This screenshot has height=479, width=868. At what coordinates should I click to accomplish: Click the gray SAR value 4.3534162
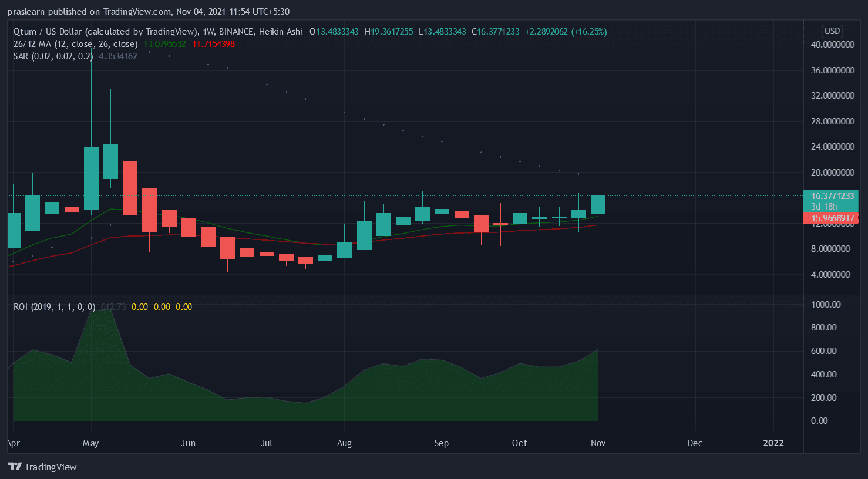(118, 56)
